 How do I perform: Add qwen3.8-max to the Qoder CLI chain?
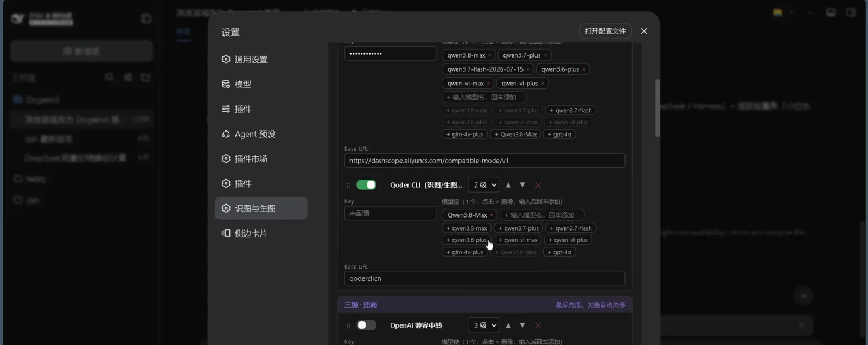[467, 228]
